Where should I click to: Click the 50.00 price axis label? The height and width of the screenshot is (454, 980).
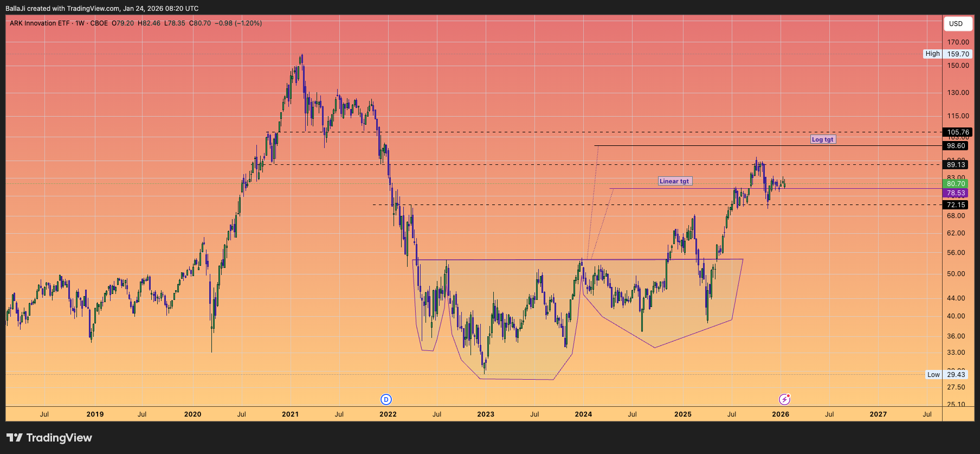point(956,274)
